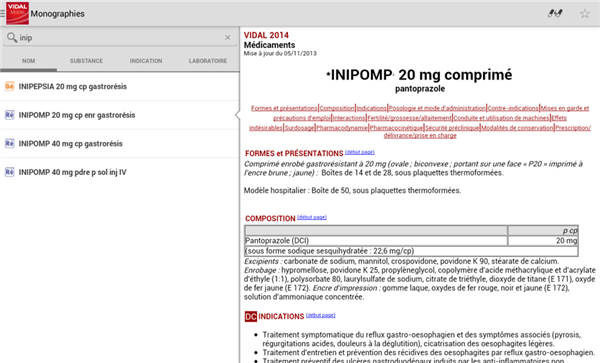The height and width of the screenshot is (363, 600).
Task: Open the LABORATOIRE tab
Action: pos(208,61)
